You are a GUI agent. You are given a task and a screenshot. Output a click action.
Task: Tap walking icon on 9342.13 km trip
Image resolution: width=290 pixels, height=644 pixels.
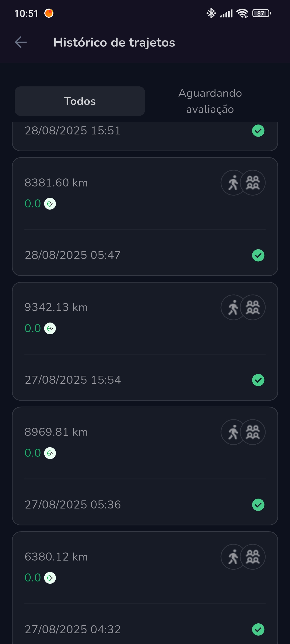[x=233, y=307]
